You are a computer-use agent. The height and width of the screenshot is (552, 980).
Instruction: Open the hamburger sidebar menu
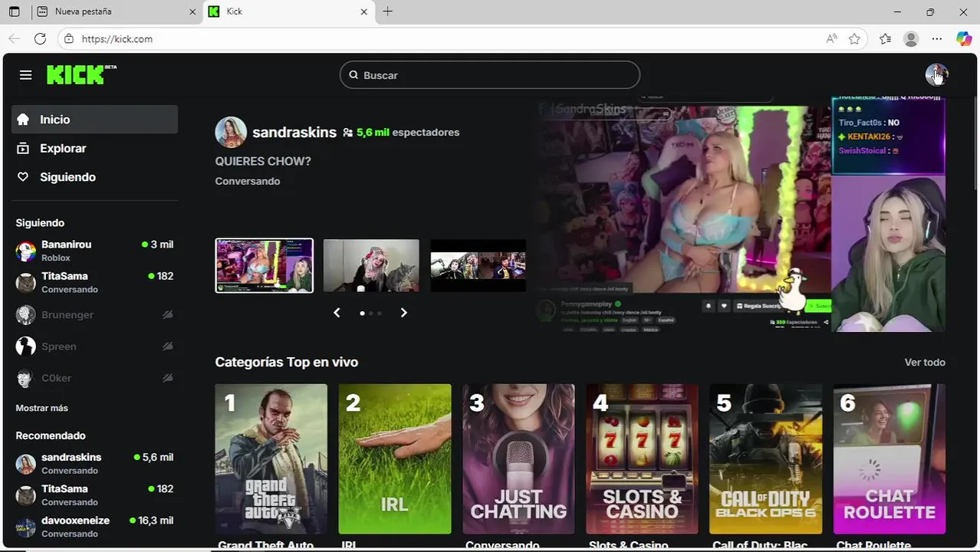coord(26,75)
